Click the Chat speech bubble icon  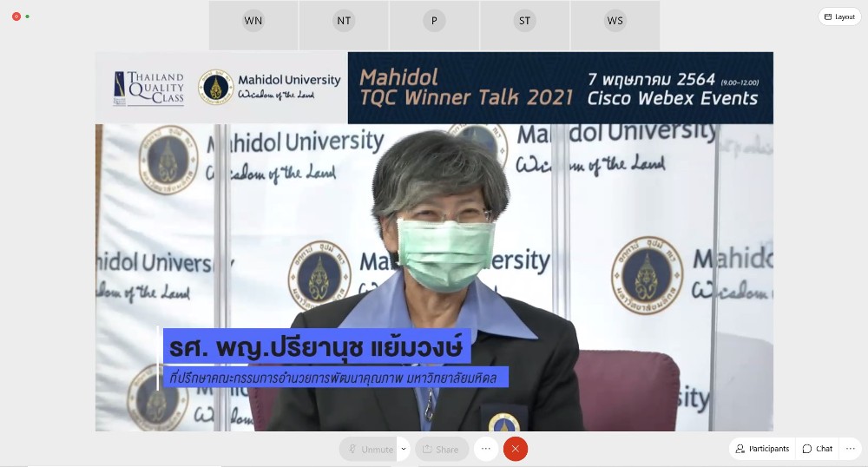pos(807,449)
